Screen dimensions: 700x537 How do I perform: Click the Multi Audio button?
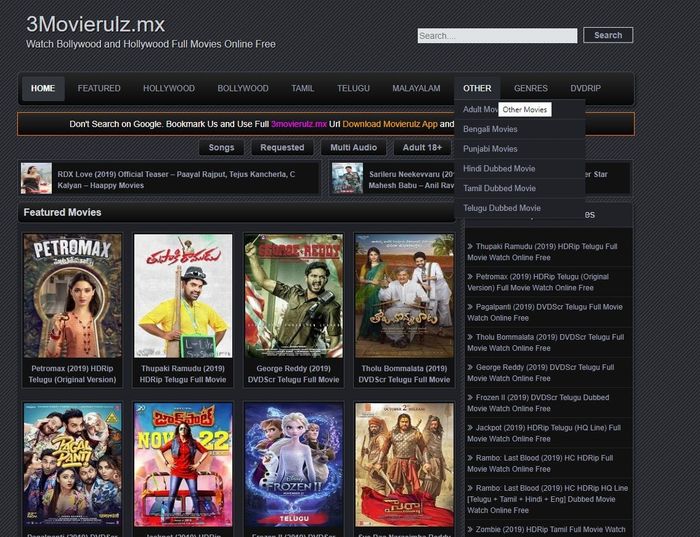pyautogui.click(x=355, y=147)
